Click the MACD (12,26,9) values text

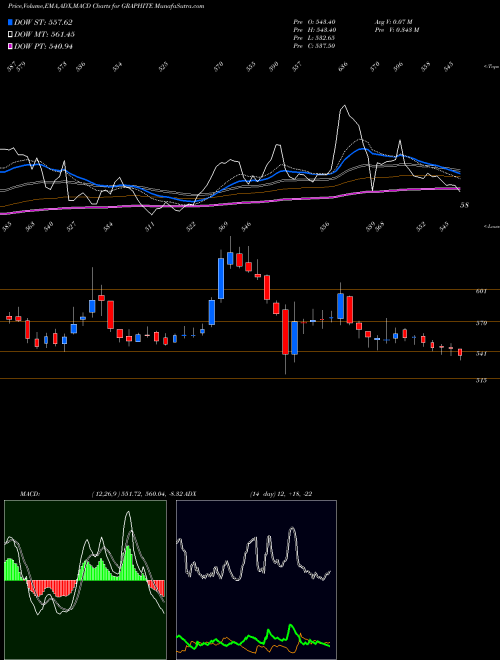(x=138, y=494)
